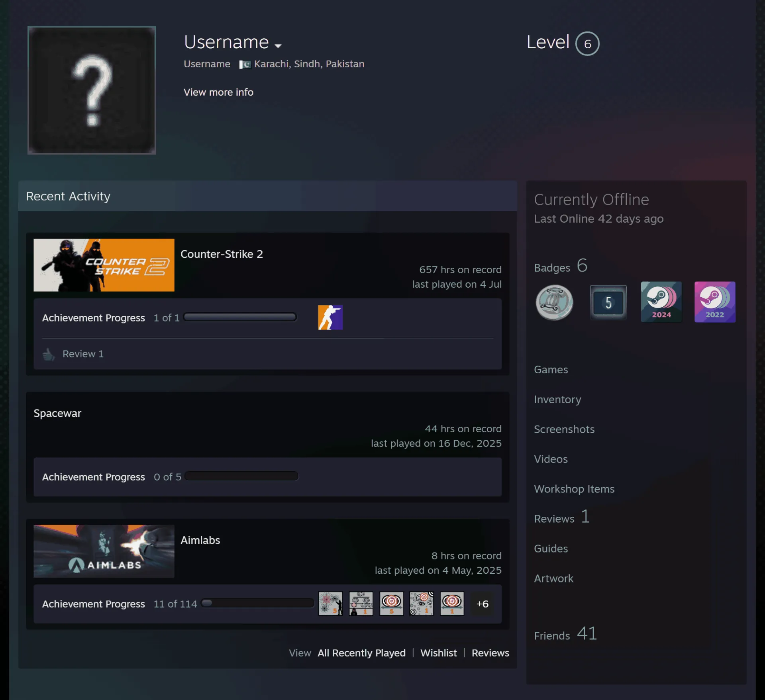Click first Aimlabs achievement icon with shooter silhouette
765x700 pixels.
pos(330,604)
